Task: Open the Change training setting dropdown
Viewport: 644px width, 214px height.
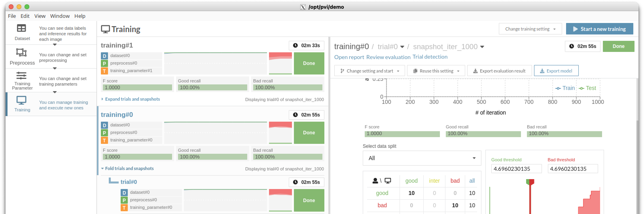Action: pos(530,29)
